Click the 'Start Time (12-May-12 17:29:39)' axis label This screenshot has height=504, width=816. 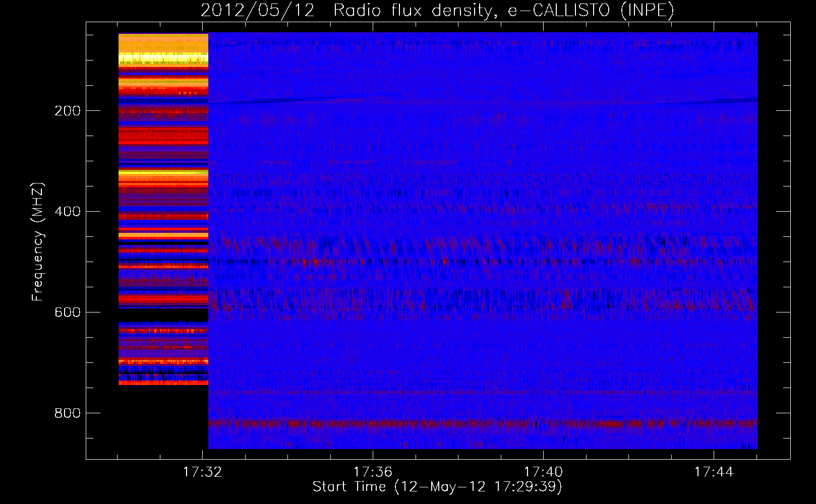click(437, 487)
